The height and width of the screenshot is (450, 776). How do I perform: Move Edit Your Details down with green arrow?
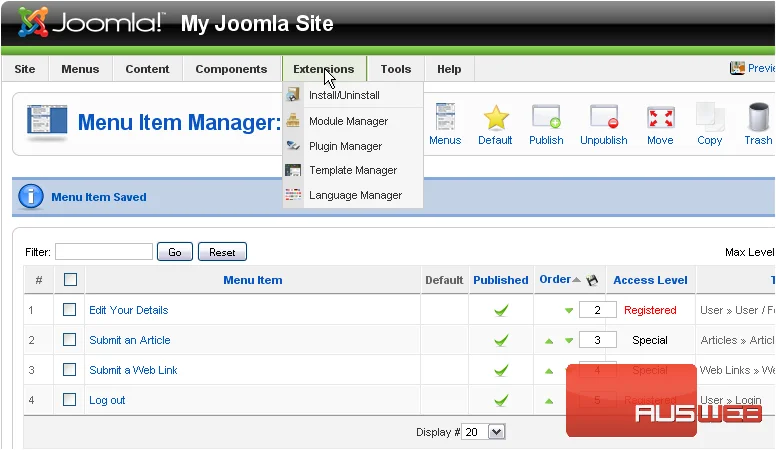click(x=569, y=311)
